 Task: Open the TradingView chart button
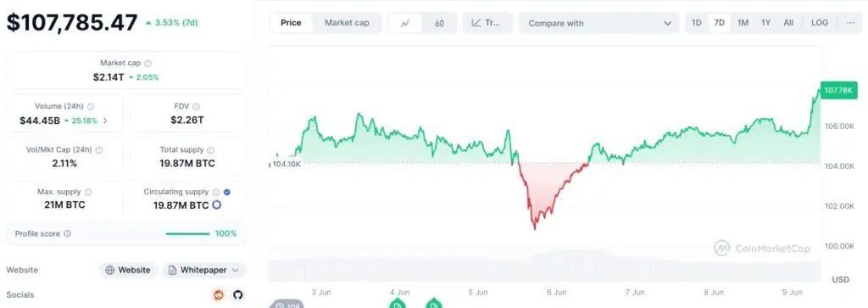coord(487,23)
